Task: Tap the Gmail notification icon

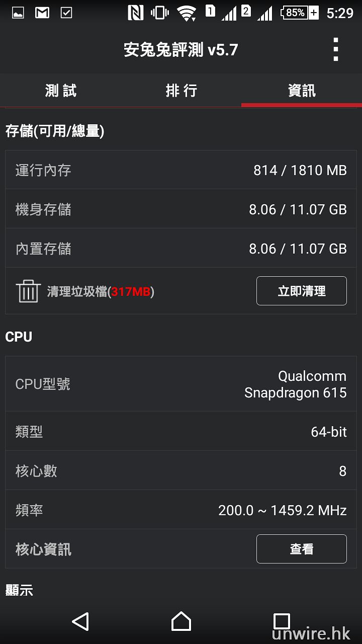Action: point(42,13)
